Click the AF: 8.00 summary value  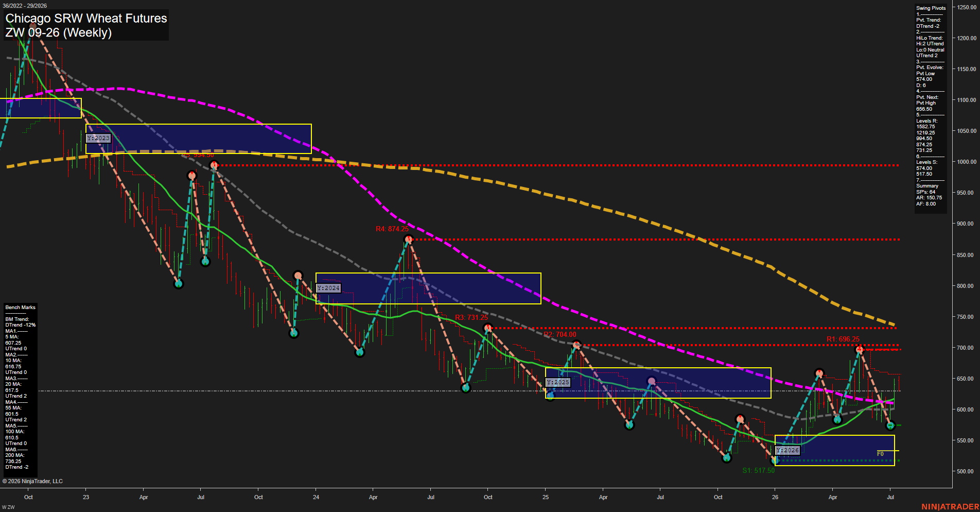coord(926,204)
